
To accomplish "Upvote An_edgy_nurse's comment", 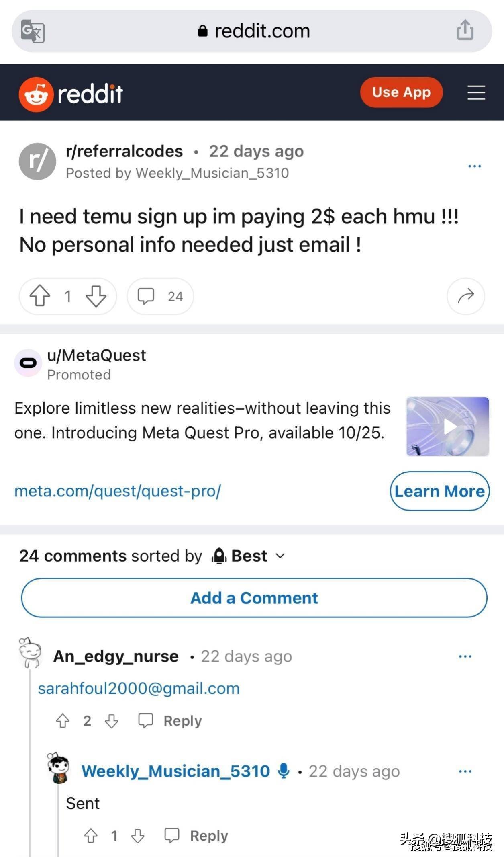I will [63, 721].
